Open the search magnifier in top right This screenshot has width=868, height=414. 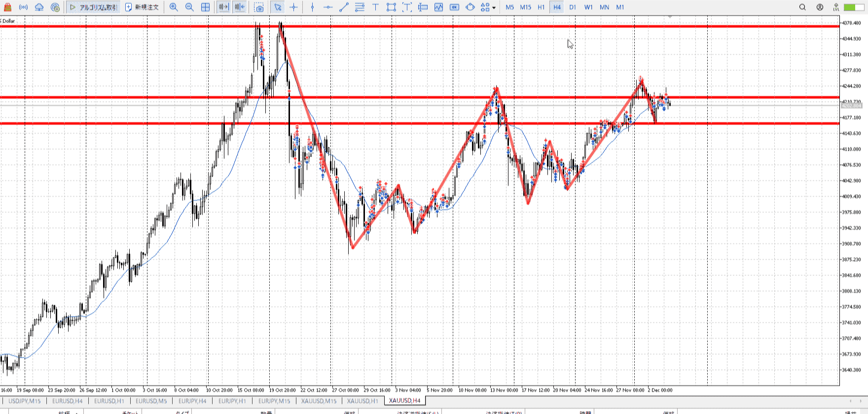point(802,7)
